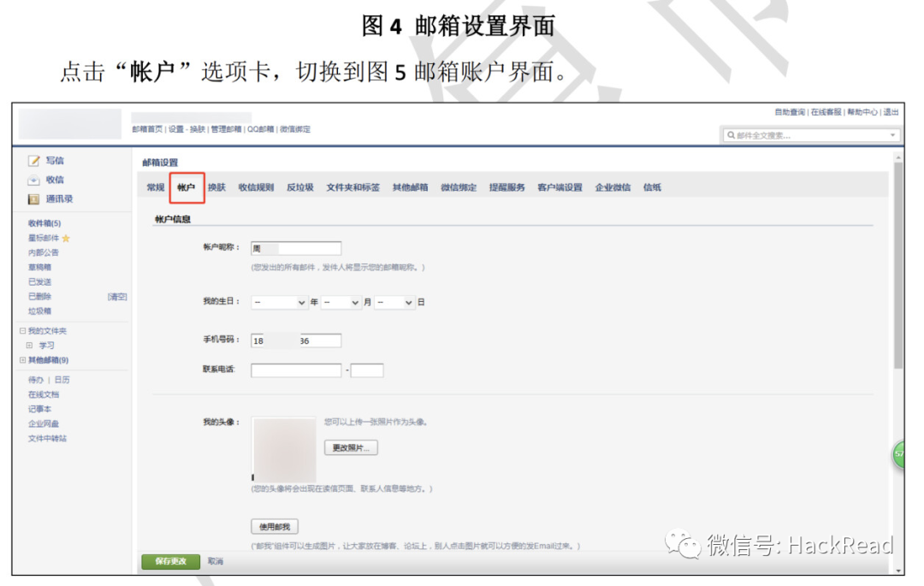Screen dimensions: 924x586
Task: Open 已删除 folder
Action: click(x=39, y=297)
